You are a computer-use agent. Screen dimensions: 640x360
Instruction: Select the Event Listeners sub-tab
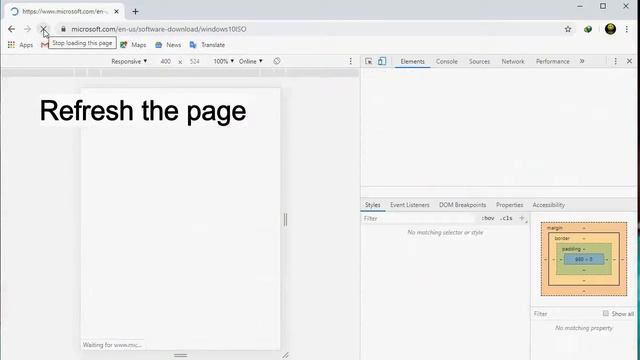pyautogui.click(x=409, y=205)
